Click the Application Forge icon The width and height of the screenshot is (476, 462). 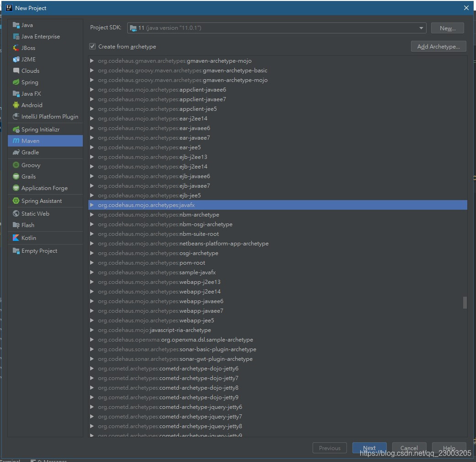click(16, 188)
